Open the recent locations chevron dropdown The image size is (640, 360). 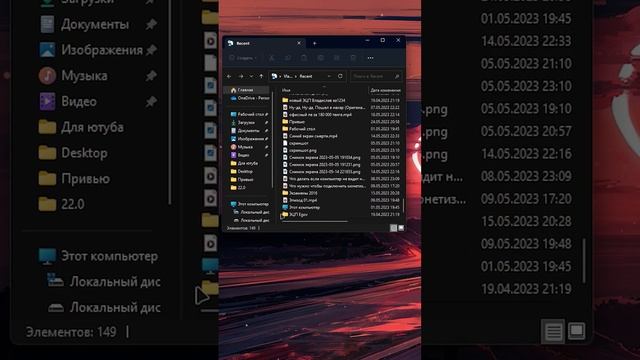pyautogui.click(x=251, y=76)
